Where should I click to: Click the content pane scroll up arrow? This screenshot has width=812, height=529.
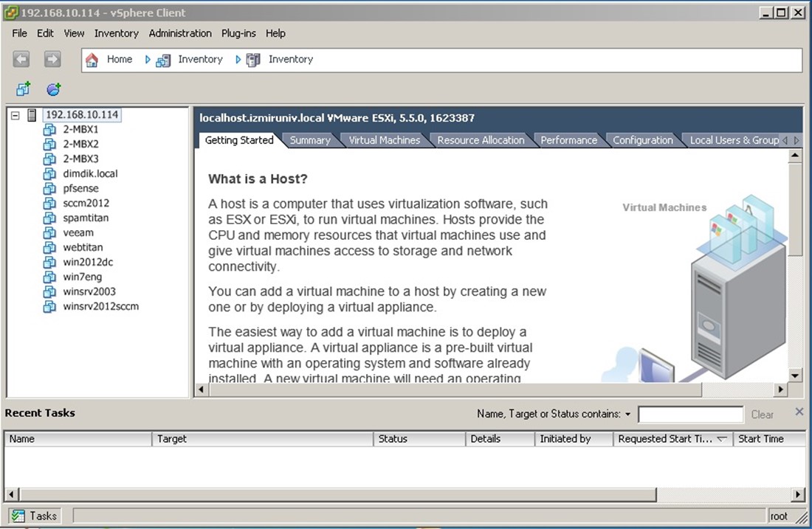click(x=795, y=156)
